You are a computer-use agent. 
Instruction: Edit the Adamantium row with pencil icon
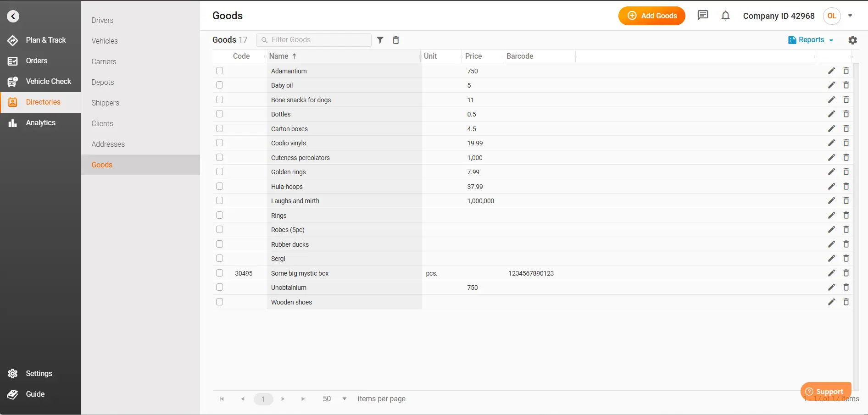831,71
